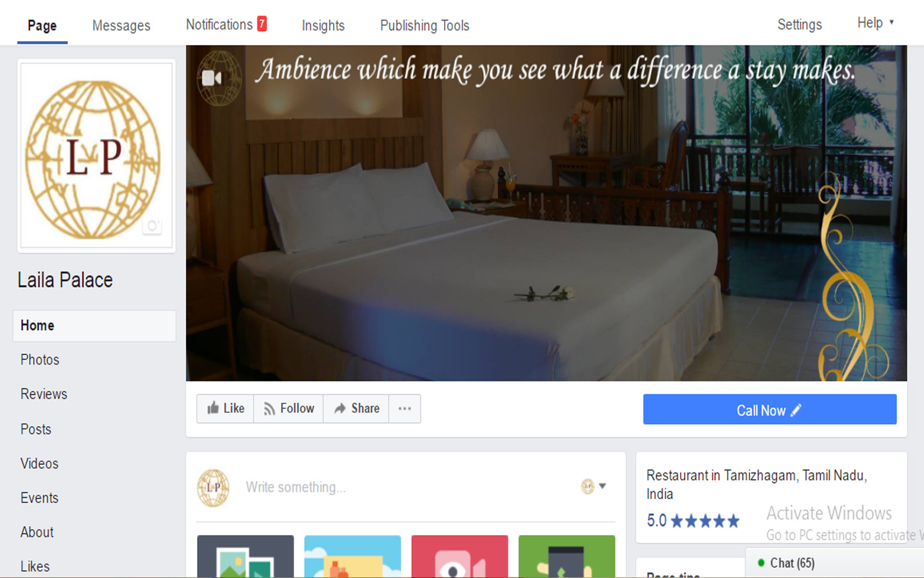
Task: Click the blue Call Now button
Action: tap(769, 410)
